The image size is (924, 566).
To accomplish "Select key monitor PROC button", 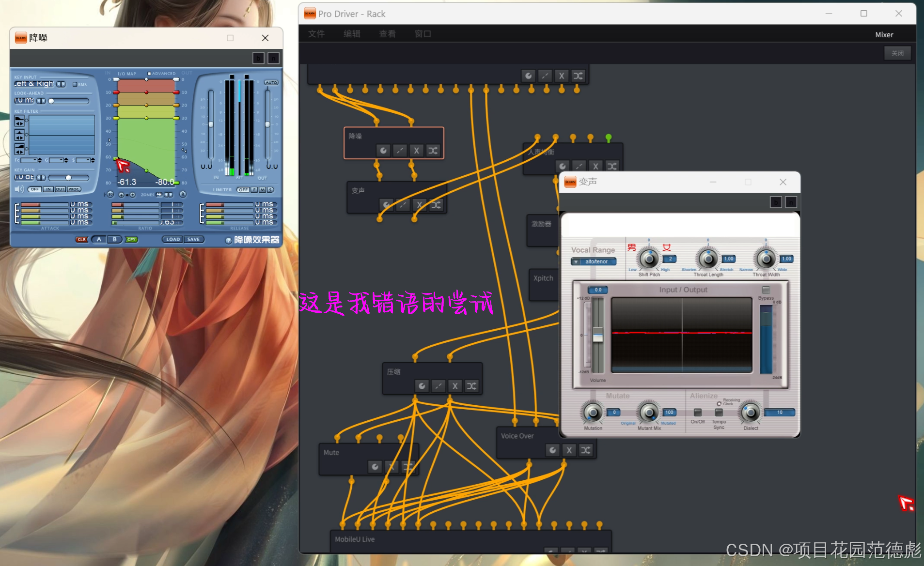I will click(x=74, y=189).
